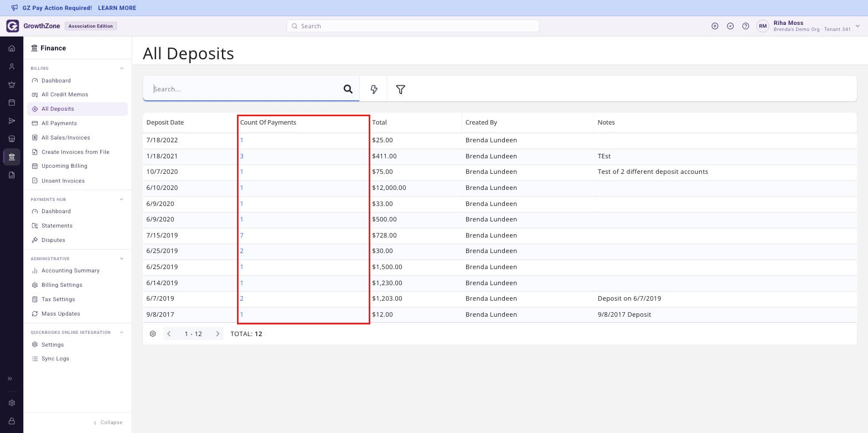This screenshot has height=433, width=868.
Task: Open the Store icon in left rail
Action: pyautogui.click(x=12, y=139)
